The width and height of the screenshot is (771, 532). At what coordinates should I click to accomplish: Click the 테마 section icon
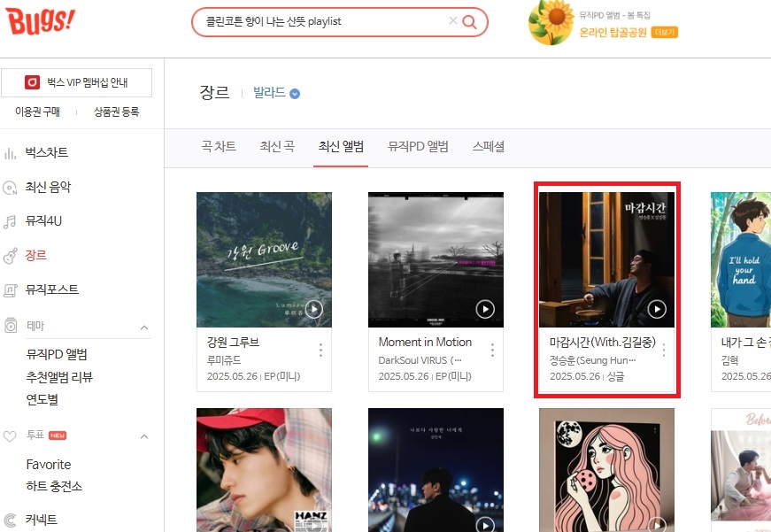[x=11, y=326]
